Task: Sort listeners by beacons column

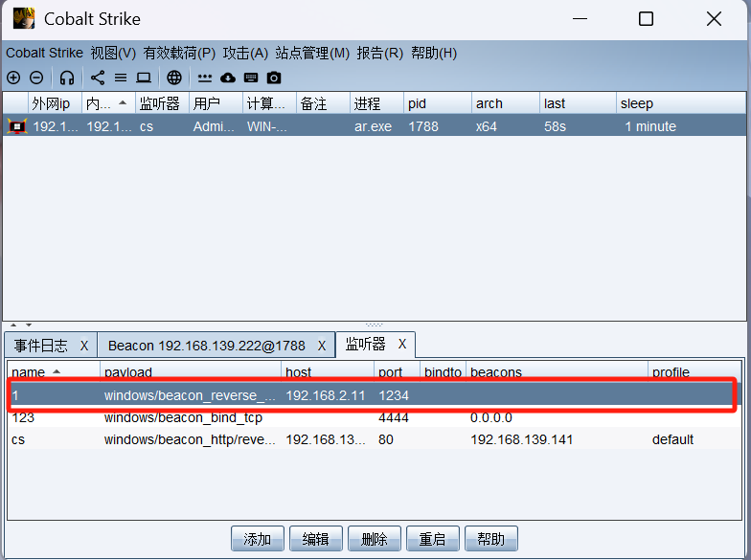Action: click(558, 371)
